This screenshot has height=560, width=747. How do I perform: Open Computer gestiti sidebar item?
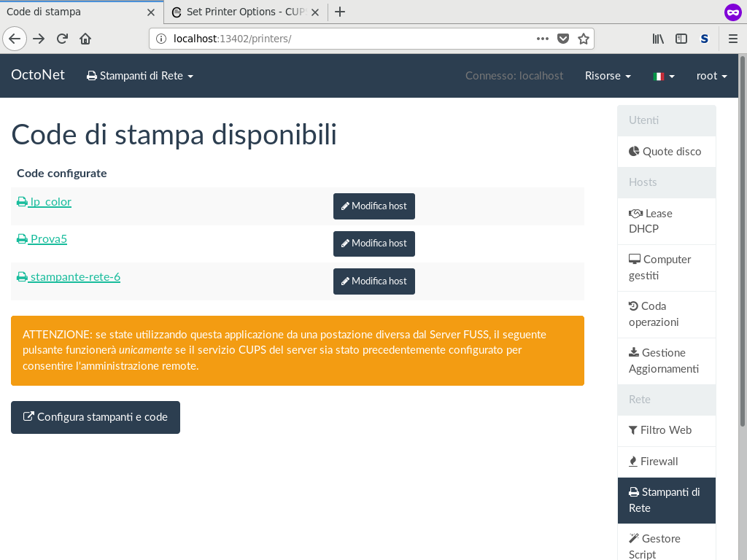coord(667,268)
